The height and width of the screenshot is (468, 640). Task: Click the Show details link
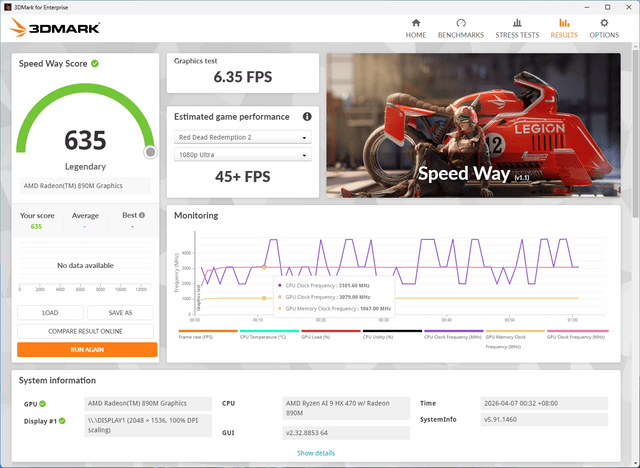coord(316,453)
